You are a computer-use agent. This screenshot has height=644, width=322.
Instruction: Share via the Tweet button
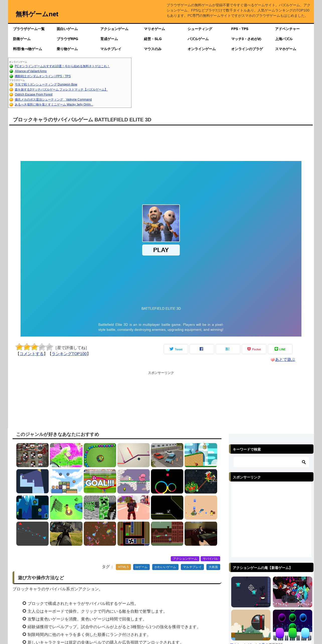[x=176, y=349]
